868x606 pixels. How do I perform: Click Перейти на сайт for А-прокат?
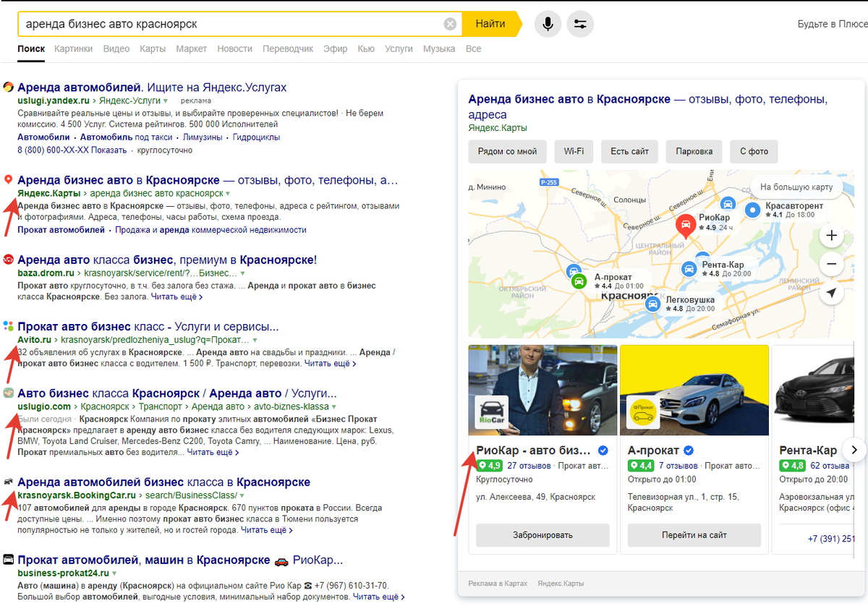(694, 535)
